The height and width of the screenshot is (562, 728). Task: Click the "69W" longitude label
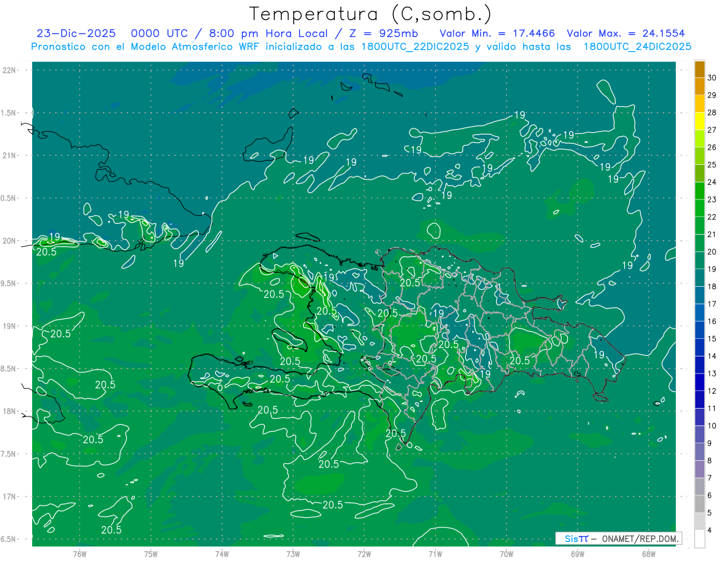578,554
